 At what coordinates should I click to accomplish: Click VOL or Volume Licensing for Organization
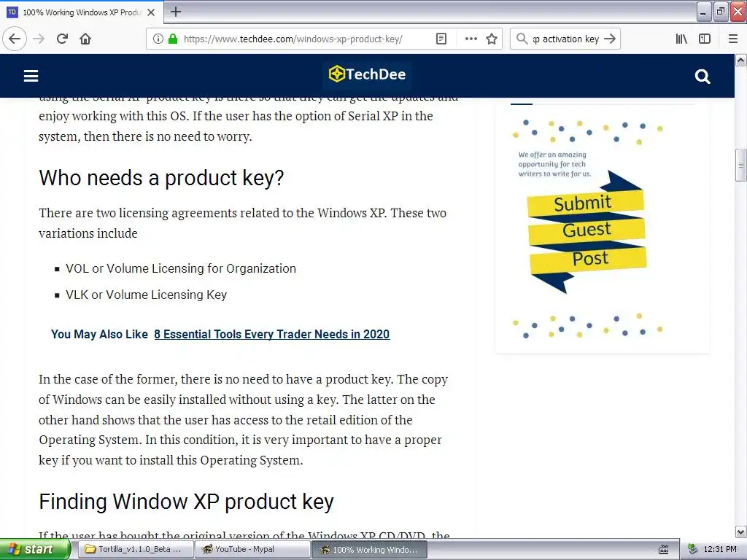(x=181, y=268)
